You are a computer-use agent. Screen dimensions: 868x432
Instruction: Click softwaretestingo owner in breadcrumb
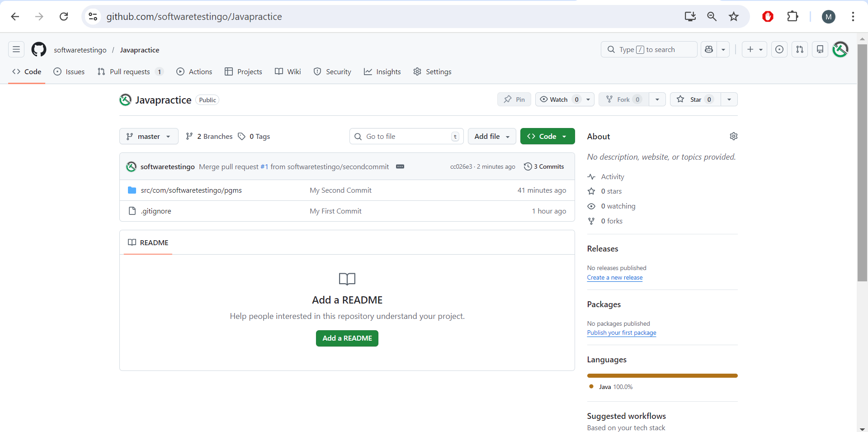80,50
